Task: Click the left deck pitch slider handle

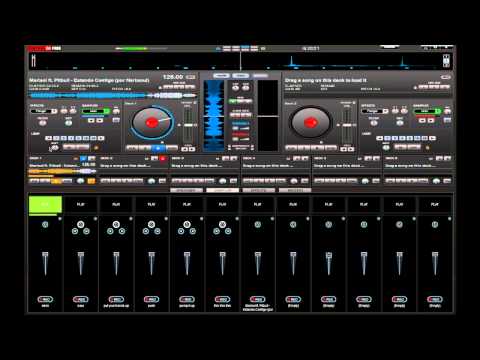Action: 188,125
